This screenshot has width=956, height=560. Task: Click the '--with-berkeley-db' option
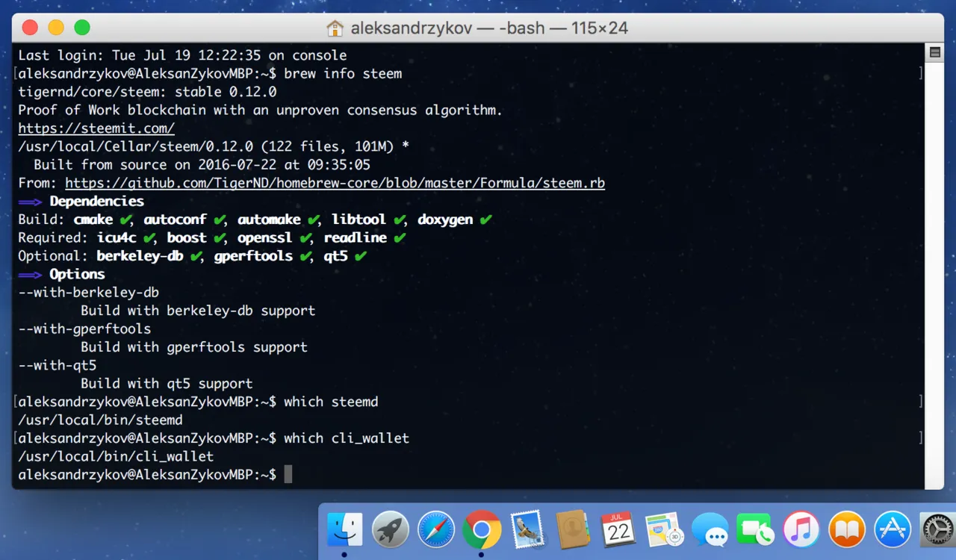[x=89, y=293]
